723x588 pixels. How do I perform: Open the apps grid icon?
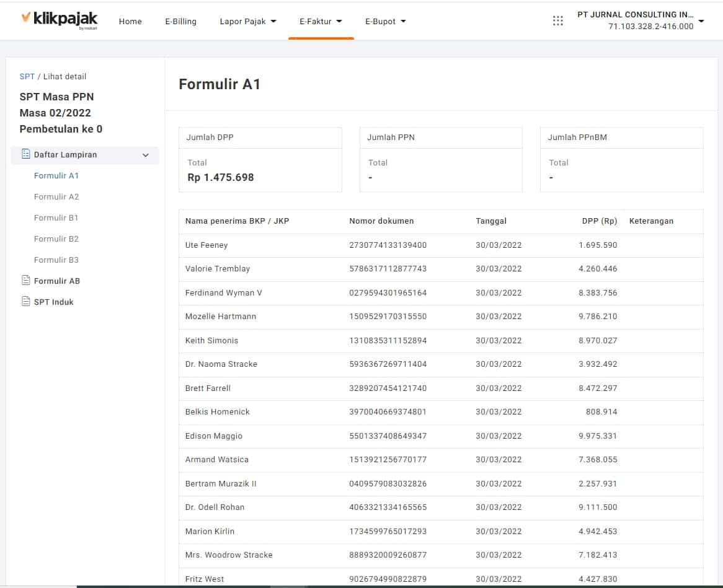[557, 21]
